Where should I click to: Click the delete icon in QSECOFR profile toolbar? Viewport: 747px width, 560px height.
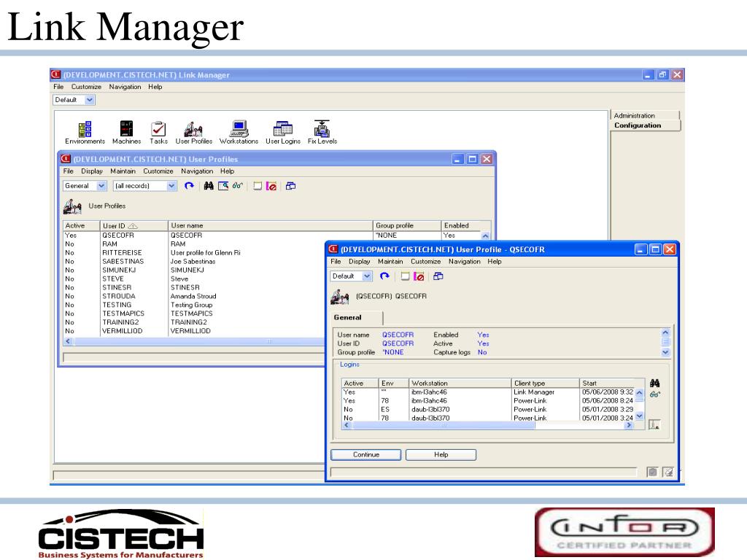[419, 276]
